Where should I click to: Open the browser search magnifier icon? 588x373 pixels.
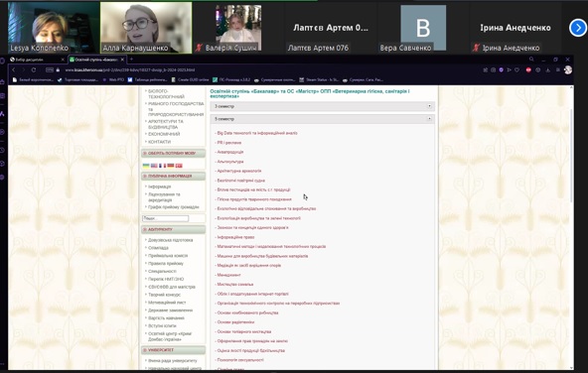(531, 60)
